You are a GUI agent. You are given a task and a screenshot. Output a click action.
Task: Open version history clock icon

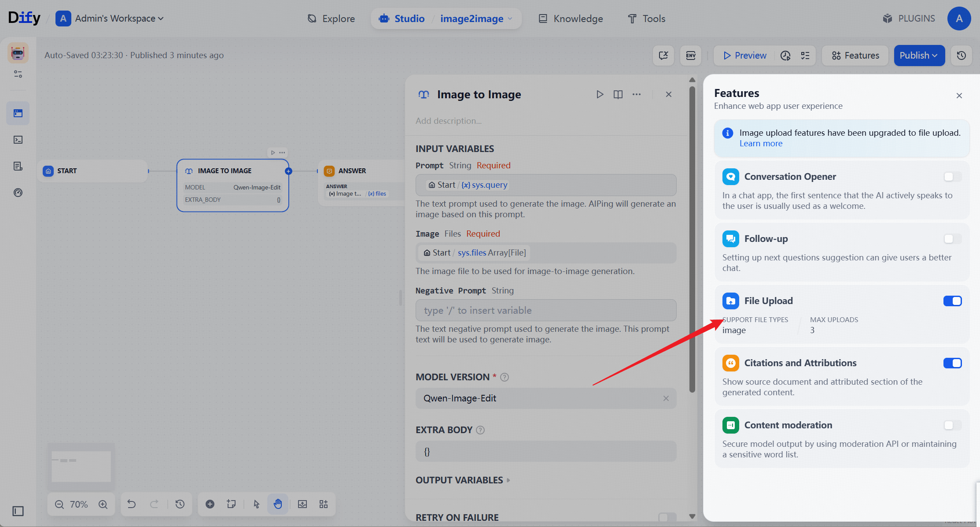(961, 56)
